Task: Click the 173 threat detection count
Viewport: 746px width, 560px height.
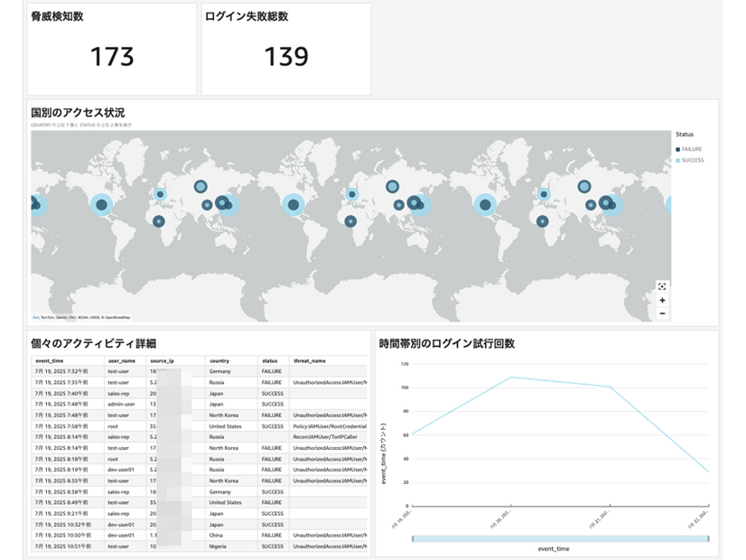Action: (112, 57)
